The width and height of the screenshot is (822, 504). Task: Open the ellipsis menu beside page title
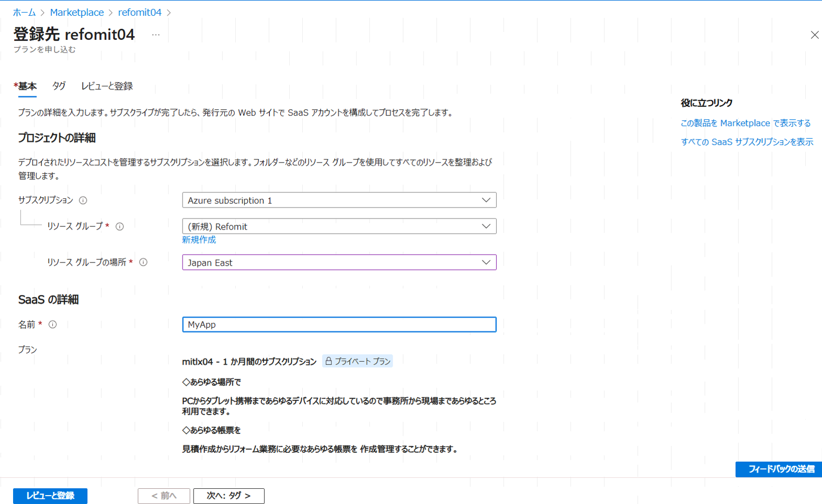tap(156, 35)
